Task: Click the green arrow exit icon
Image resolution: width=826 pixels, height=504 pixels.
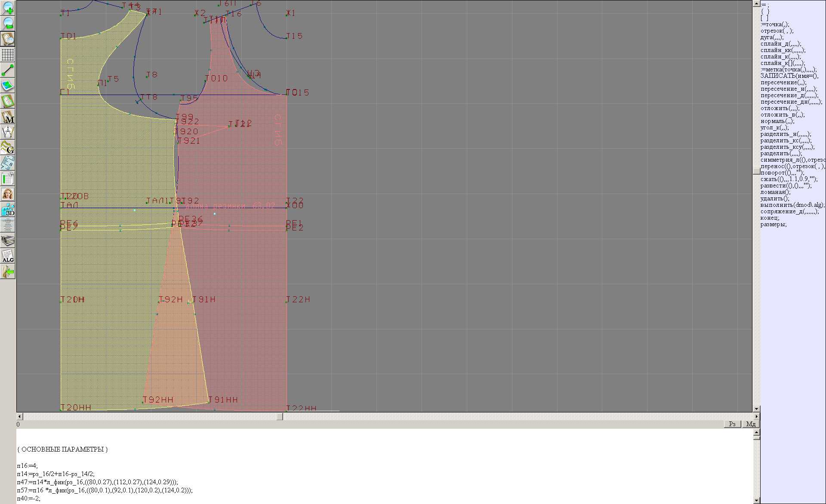Action: 8,271
